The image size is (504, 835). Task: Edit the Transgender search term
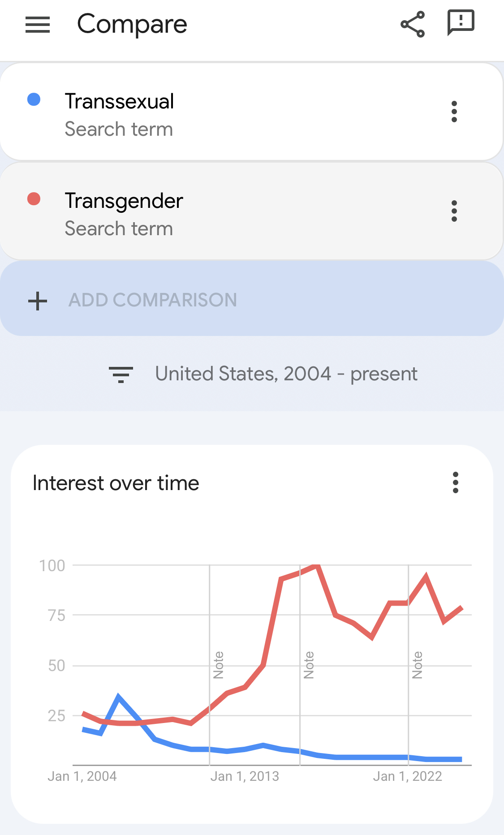124,201
